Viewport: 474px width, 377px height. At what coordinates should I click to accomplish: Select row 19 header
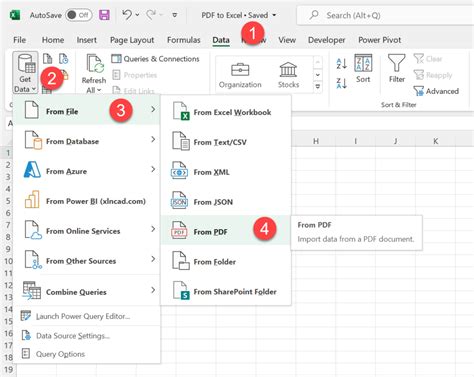8,370
